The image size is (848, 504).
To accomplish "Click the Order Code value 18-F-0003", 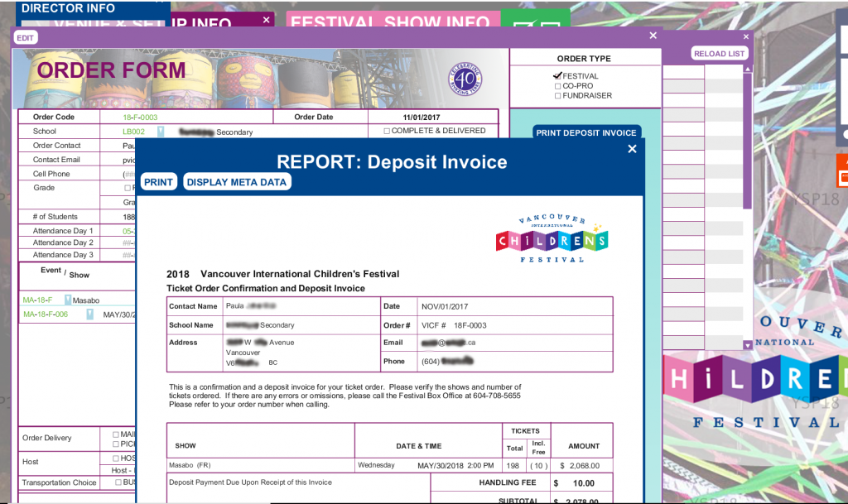I will coord(140,118).
